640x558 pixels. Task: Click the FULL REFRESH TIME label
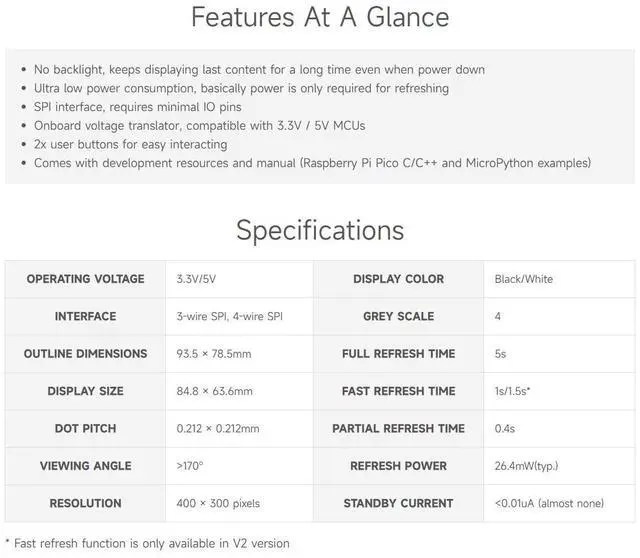(x=398, y=354)
